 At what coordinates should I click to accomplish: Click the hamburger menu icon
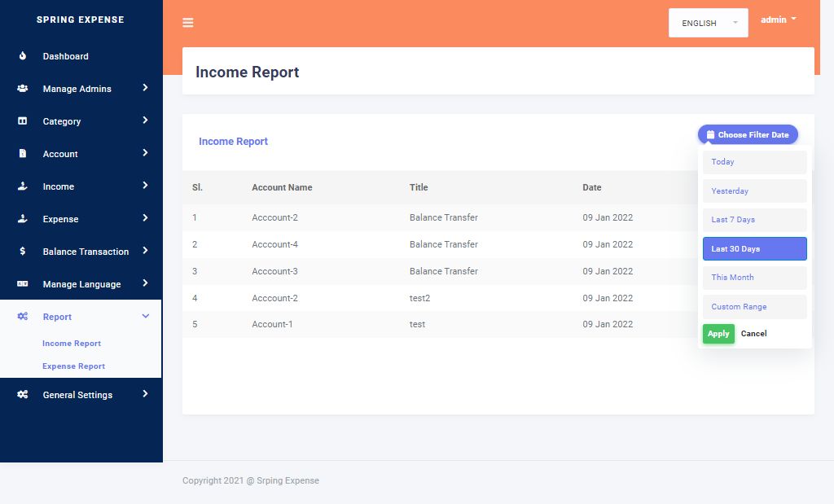[x=188, y=23]
